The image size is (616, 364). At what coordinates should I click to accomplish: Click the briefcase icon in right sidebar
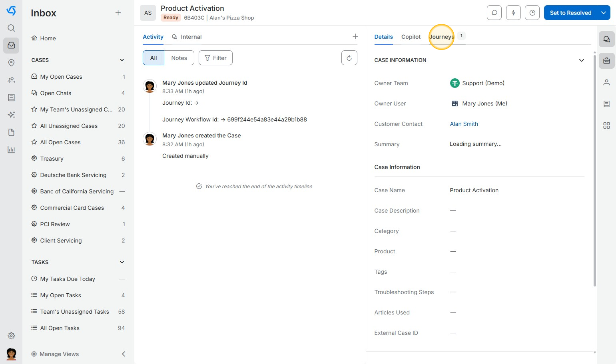pyautogui.click(x=606, y=61)
